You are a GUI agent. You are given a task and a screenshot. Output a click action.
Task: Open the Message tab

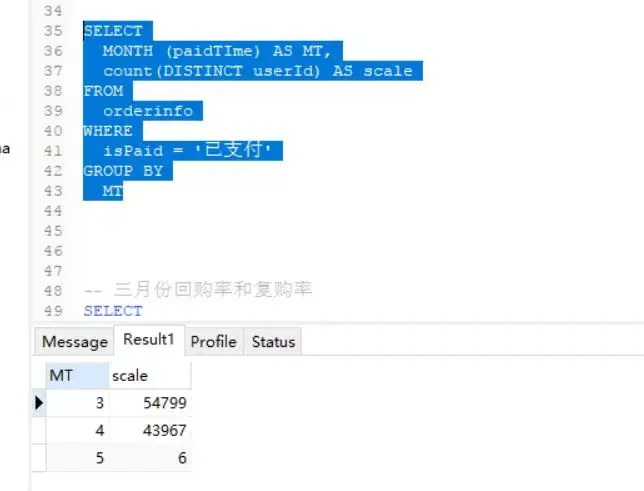(x=74, y=341)
